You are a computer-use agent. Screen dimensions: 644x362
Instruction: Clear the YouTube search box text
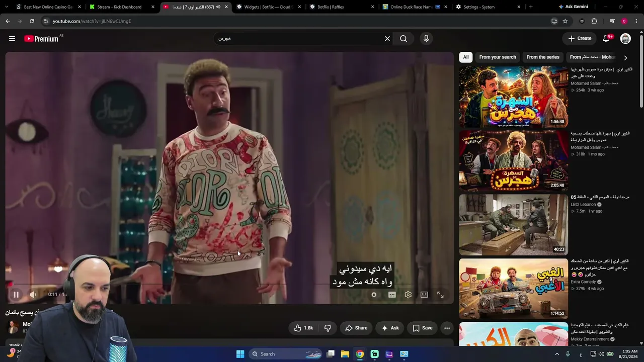click(387, 39)
